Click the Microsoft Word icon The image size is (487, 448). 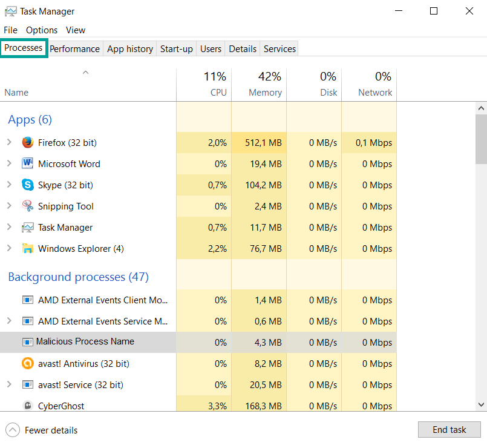[28, 164]
